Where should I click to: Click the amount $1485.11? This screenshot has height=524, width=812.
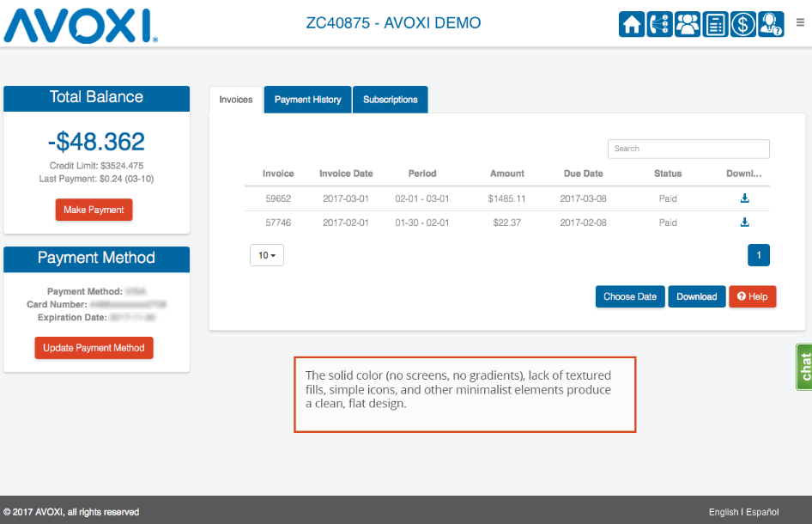[x=506, y=198]
